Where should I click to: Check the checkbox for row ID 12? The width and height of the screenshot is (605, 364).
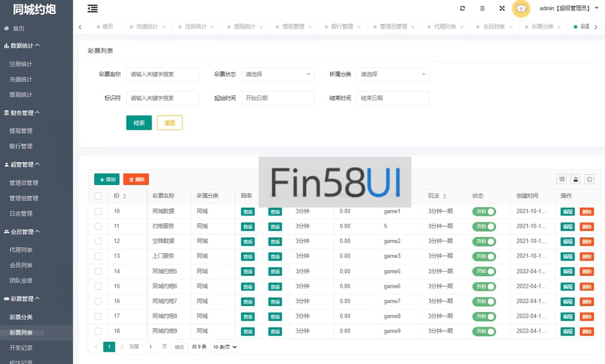pos(98,241)
